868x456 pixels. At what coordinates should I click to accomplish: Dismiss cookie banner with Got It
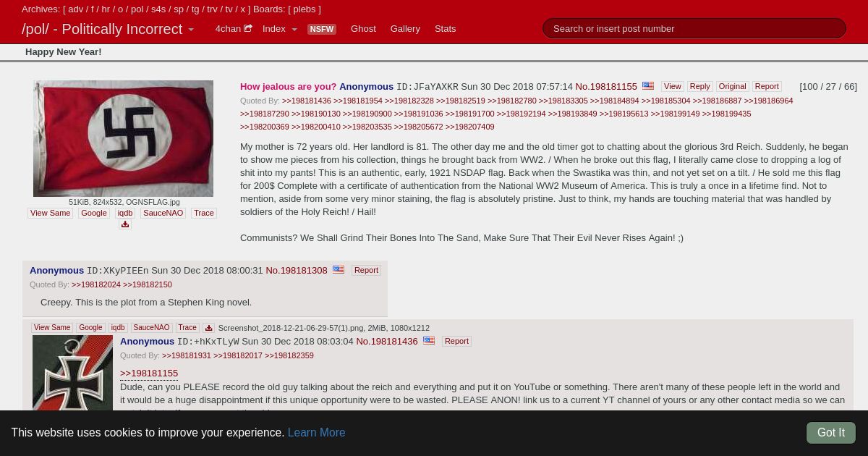tap(831, 433)
